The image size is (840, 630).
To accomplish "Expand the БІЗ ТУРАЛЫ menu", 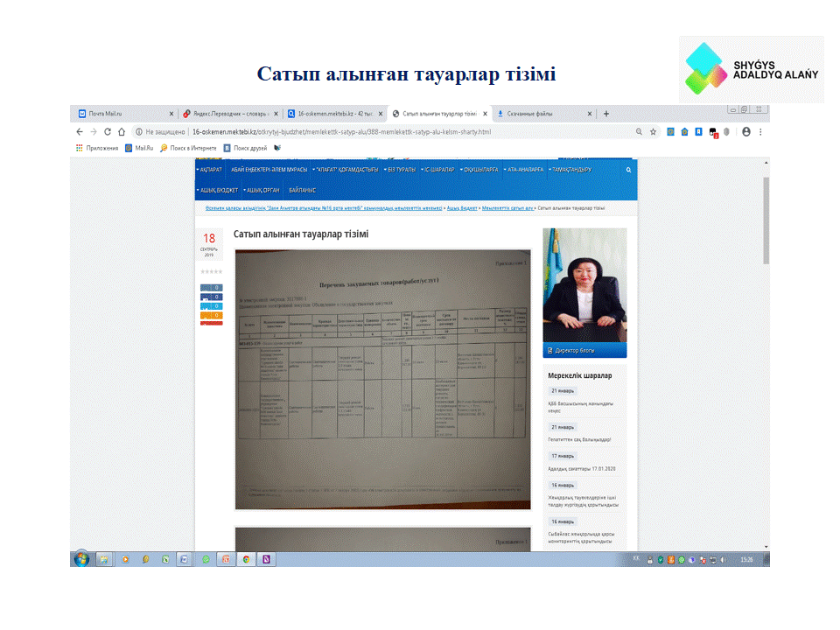I will 400,170.
